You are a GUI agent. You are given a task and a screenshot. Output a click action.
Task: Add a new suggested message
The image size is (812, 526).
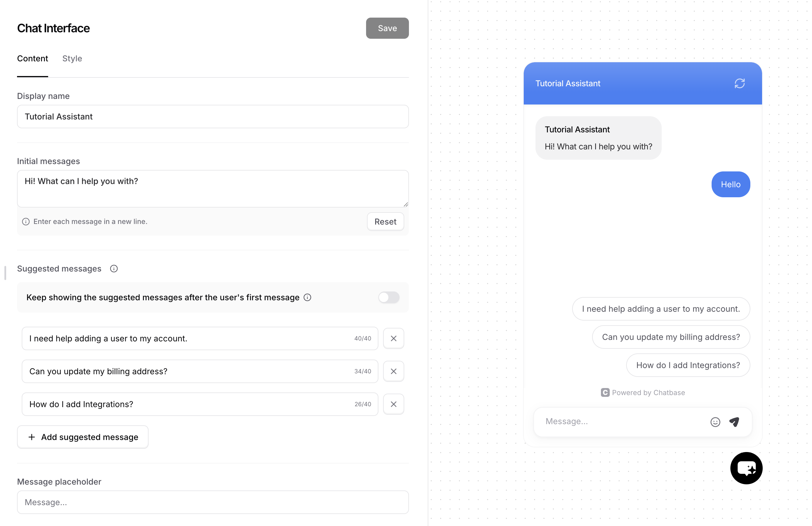(83, 437)
